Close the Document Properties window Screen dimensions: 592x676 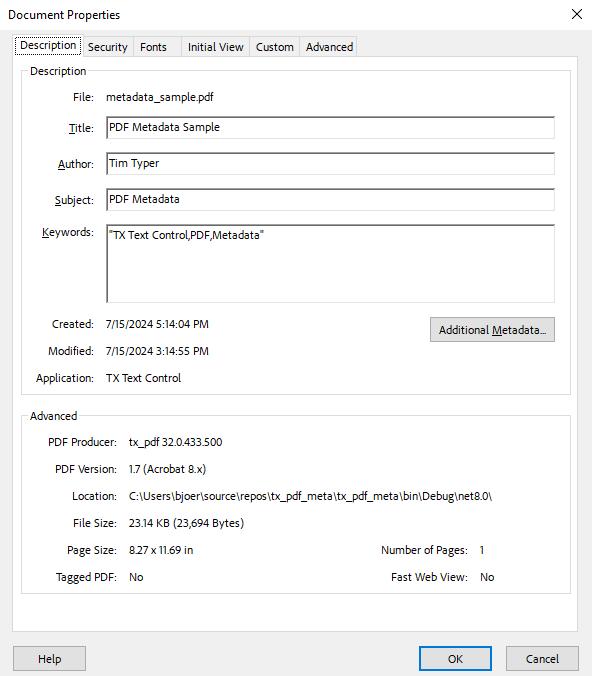(577, 14)
